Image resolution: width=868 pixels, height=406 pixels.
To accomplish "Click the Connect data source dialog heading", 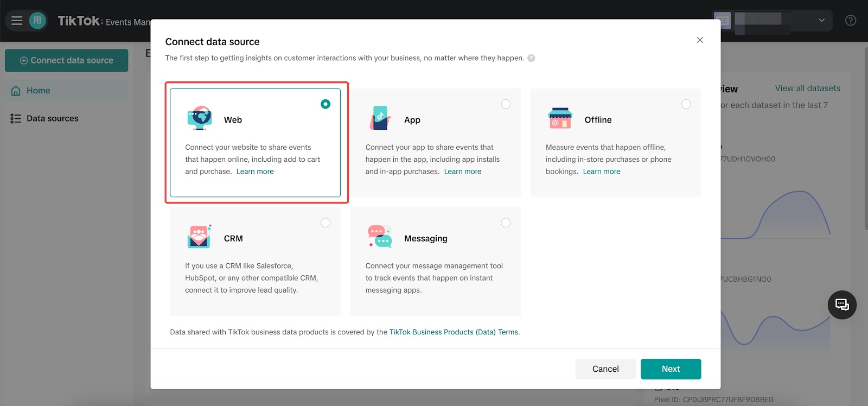I will coord(212,42).
